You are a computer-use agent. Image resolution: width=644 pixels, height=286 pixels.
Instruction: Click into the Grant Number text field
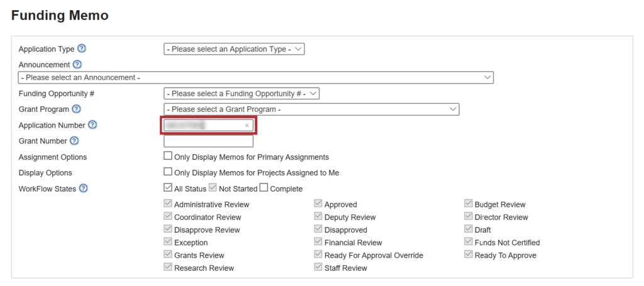click(208, 141)
